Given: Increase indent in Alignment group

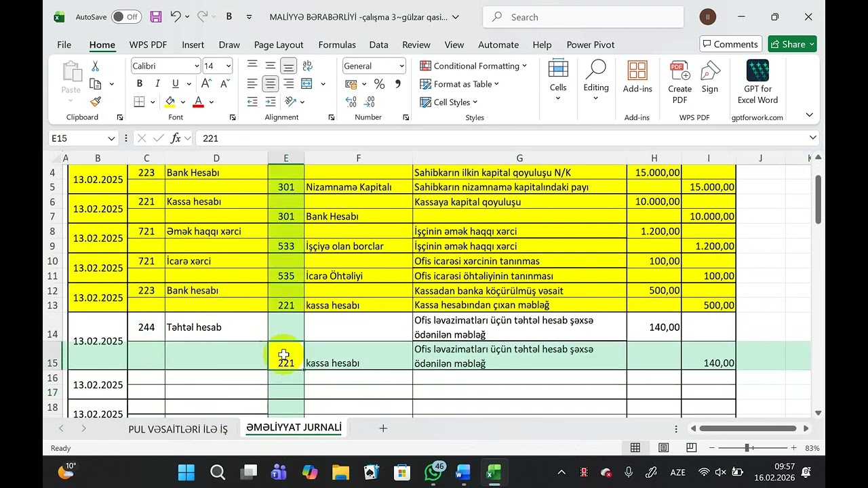Looking at the screenshot, I should (271, 102).
